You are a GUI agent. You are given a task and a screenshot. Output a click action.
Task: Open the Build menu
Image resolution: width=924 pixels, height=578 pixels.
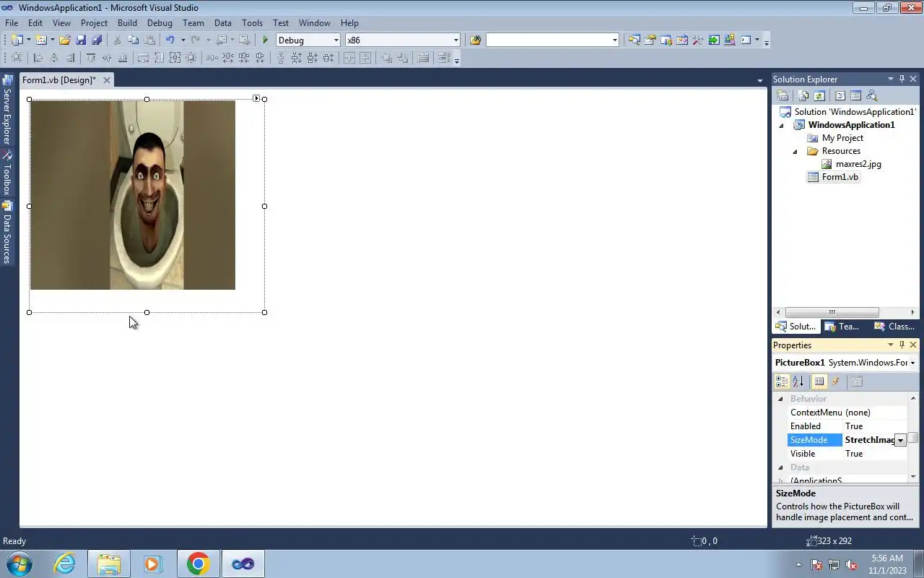click(x=127, y=23)
